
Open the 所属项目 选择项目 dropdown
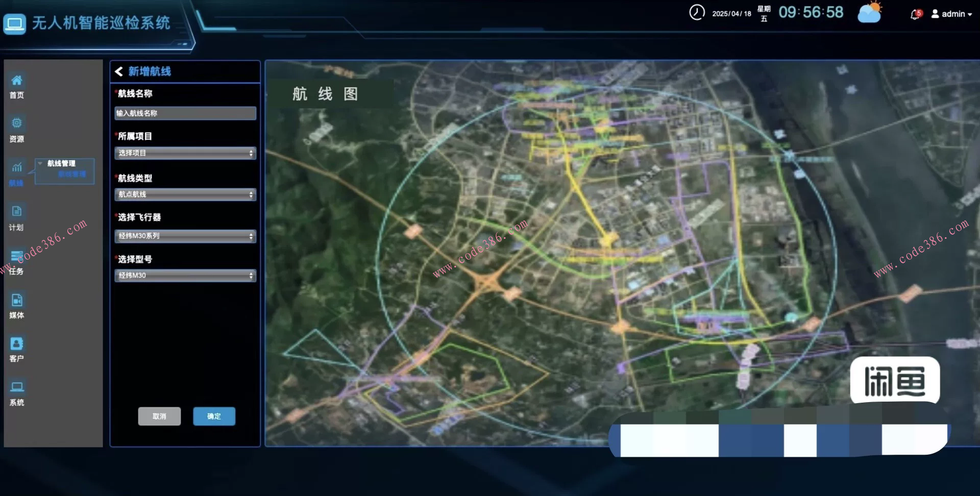(185, 153)
